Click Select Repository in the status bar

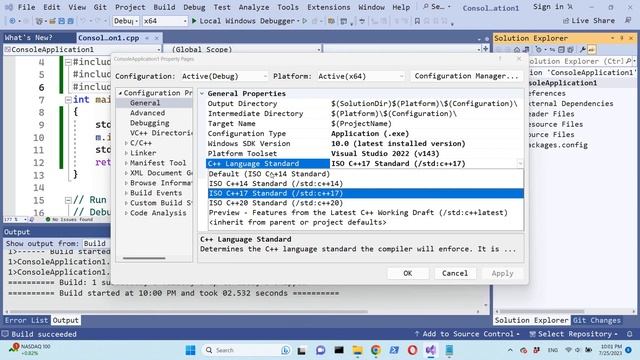click(x=574, y=334)
